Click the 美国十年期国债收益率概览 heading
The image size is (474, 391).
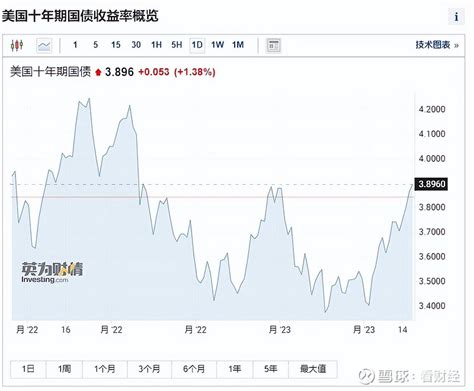click(x=80, y=16)
